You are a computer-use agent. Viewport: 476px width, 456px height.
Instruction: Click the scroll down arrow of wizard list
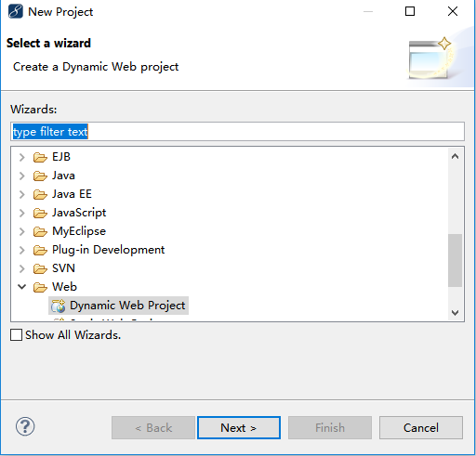coord(455,313)
